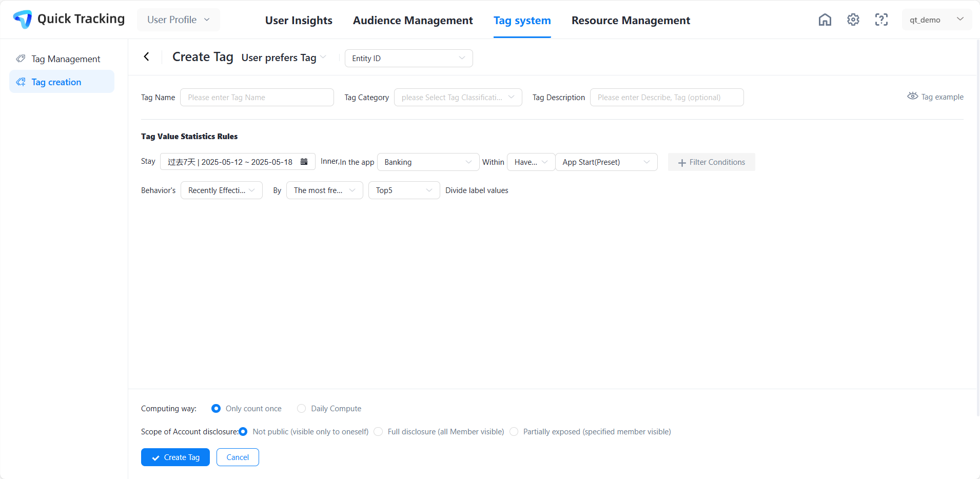The height and width of the screenshot is (479, 980).
Task: Open settings gear icon
Action: click(x=853, y=20)
